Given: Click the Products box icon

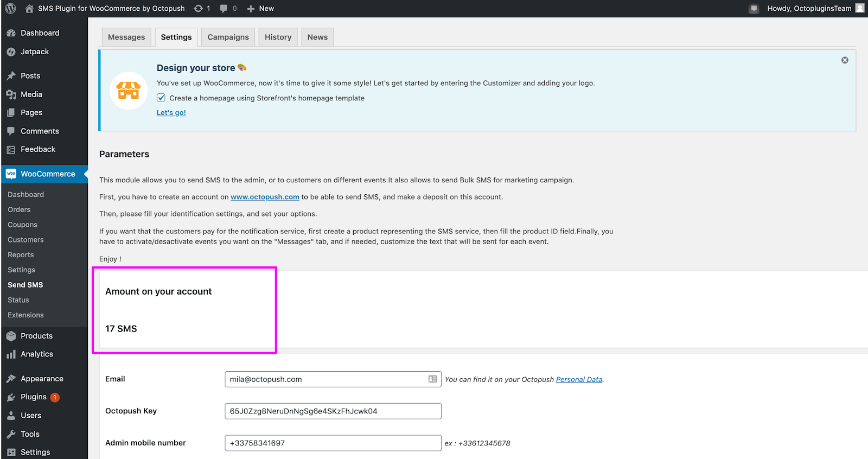Looking at the screenshot, I should pos(11,336).
